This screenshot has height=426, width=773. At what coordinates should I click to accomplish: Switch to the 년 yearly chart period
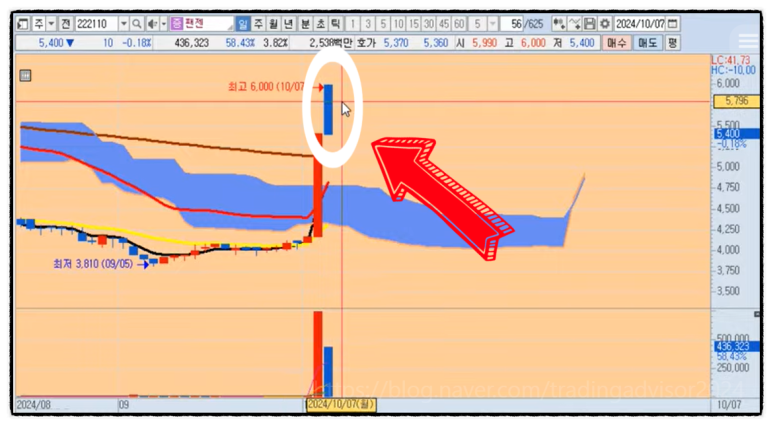point(289,24)
